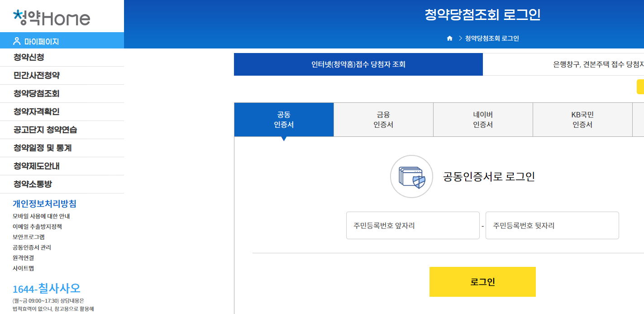The image size is (644, 314).
Task: Select the 인터넷(청약홈)접수 당첨자 조회 tab
Action: tap(358, 64)
